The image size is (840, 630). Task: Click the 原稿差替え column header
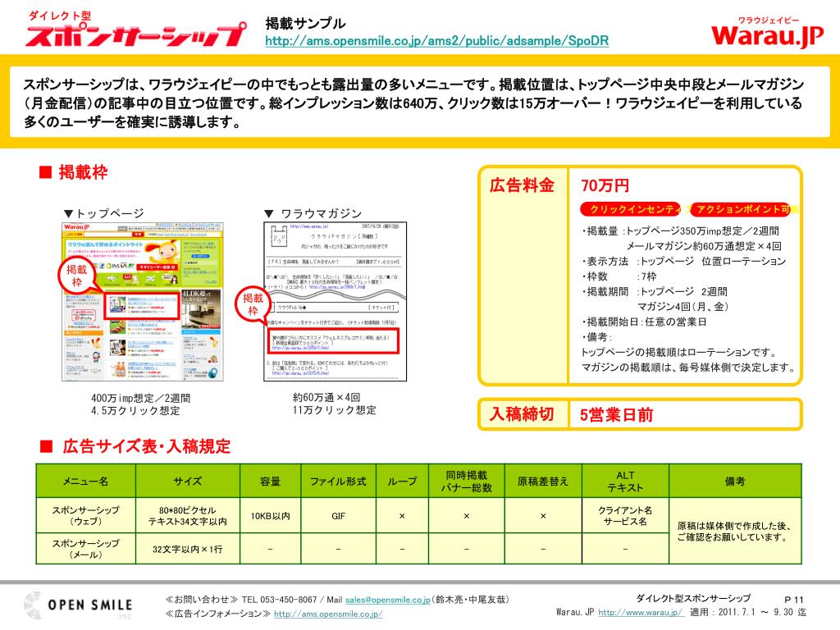[x=543, y=481]
